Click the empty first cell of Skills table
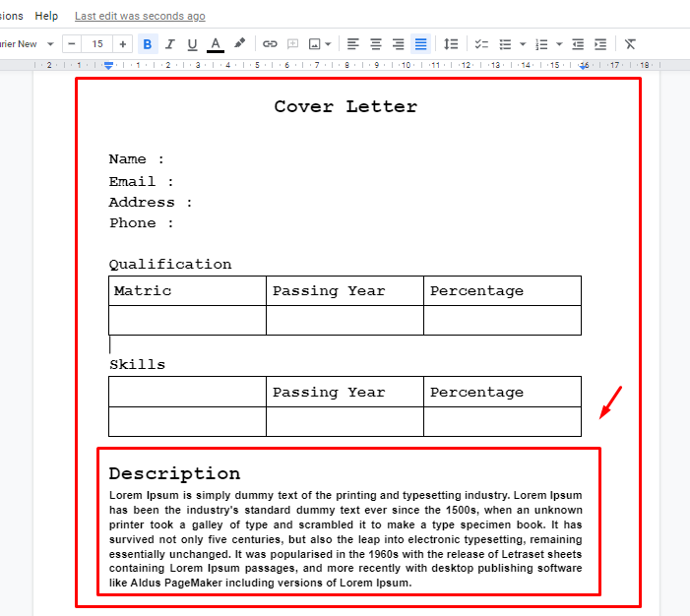The width and height of the screenshot is (690, 616). pyautogui.click(x=187, y=392)
